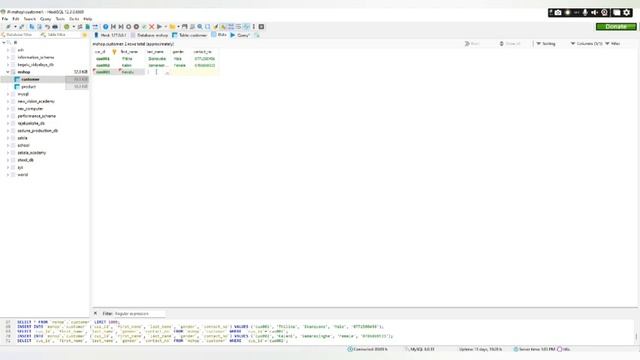
Task: Save the query with disk icon
Action: point(184,27)
